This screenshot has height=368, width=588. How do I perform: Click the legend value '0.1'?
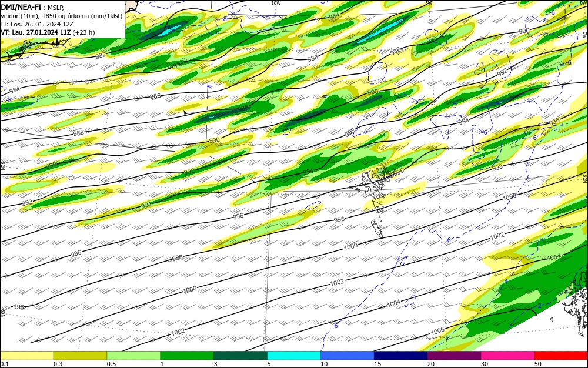coord(4,364)
